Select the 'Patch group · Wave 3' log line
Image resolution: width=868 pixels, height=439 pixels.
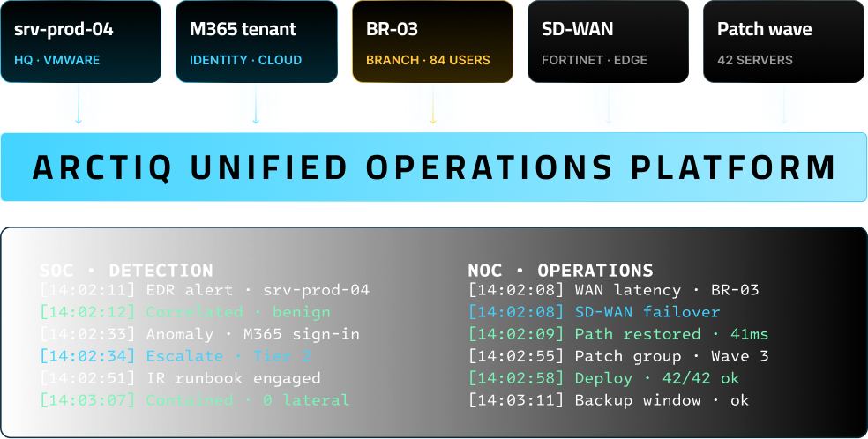click(619, 356)
